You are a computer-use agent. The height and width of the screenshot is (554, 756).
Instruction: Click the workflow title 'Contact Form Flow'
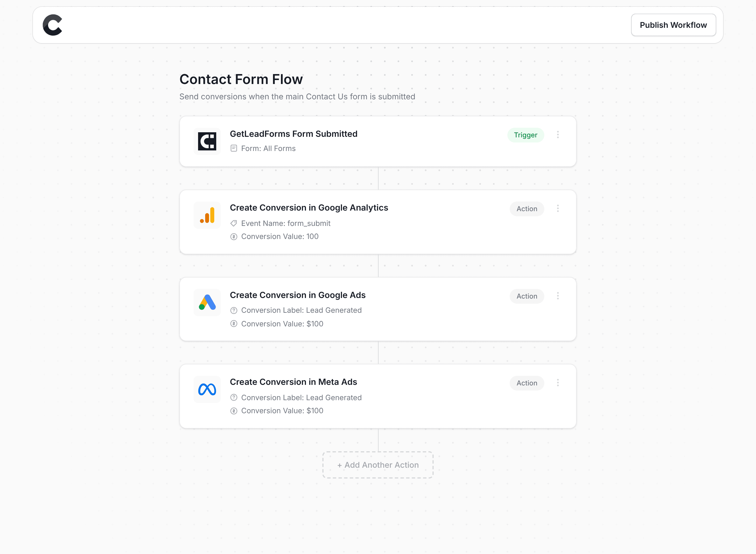click(x=241, y=79)
